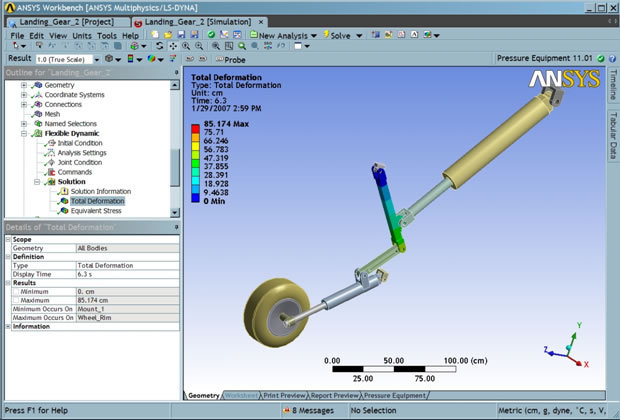The image size is (620, 420).
Task: Click the Commands item icon in the outline
Action: pos(50,171)
